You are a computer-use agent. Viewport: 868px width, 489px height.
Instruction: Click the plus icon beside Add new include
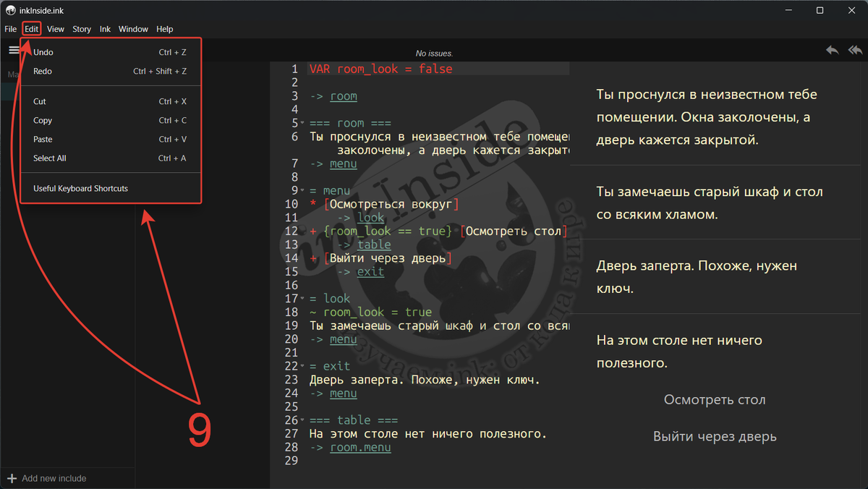(x=12, y=478)
